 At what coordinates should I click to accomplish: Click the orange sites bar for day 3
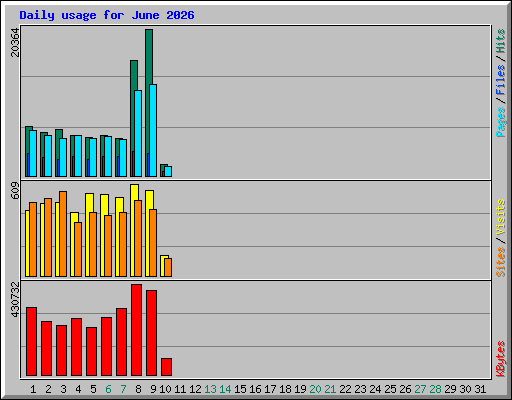pos(63,234)
